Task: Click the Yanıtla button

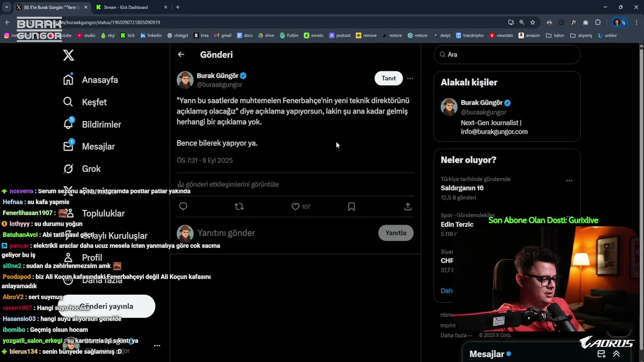Action: [396, 233]
